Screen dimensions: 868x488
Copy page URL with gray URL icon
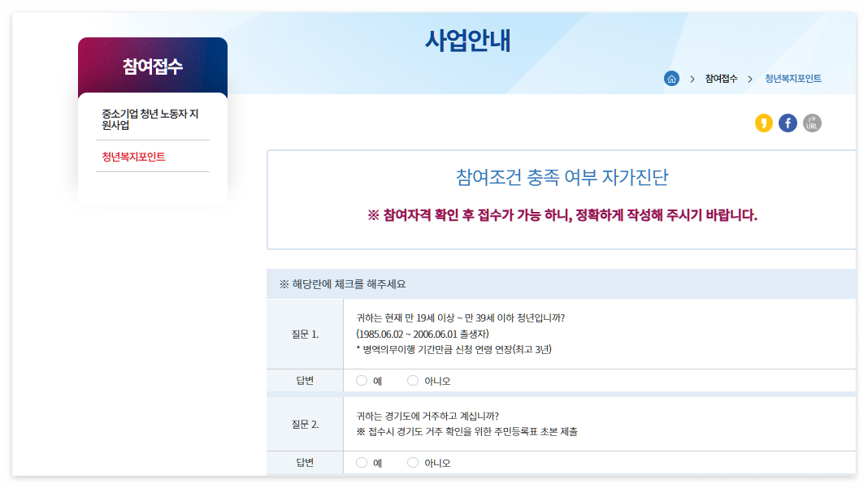point(812,123)
